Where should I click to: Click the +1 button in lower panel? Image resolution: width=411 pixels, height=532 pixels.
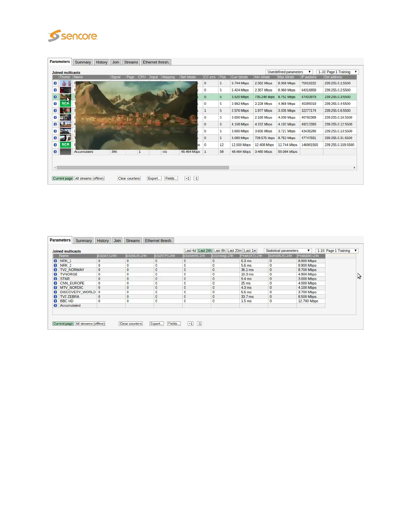click(190, 324)
